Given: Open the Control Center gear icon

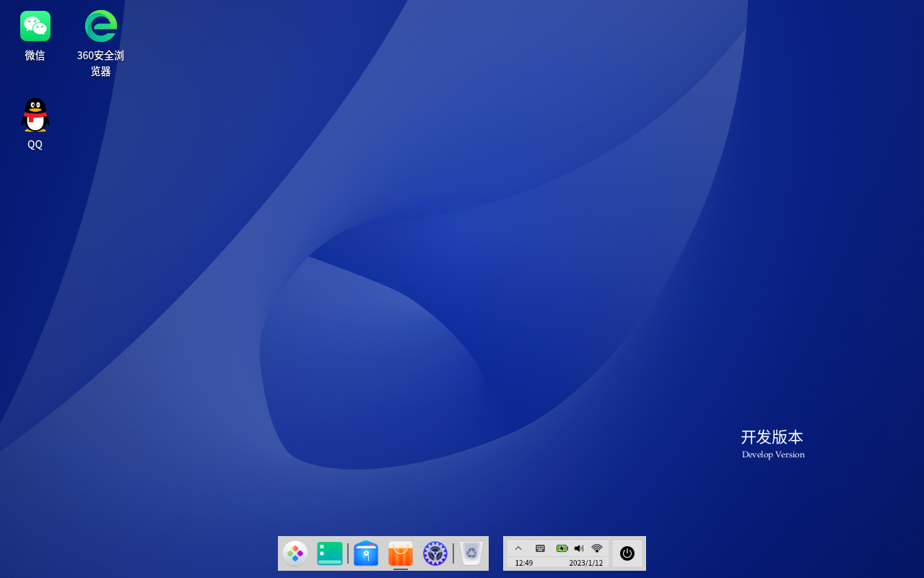Looking at the screenshot, I should coord(435,553).
